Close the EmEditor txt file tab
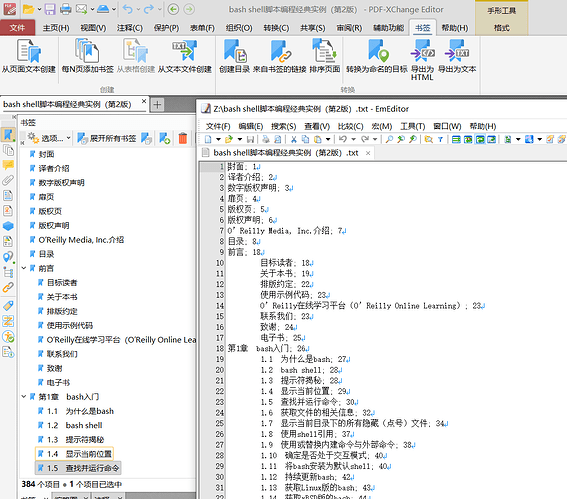The height and width of the screenshot is (499, 567). [368, 153]
